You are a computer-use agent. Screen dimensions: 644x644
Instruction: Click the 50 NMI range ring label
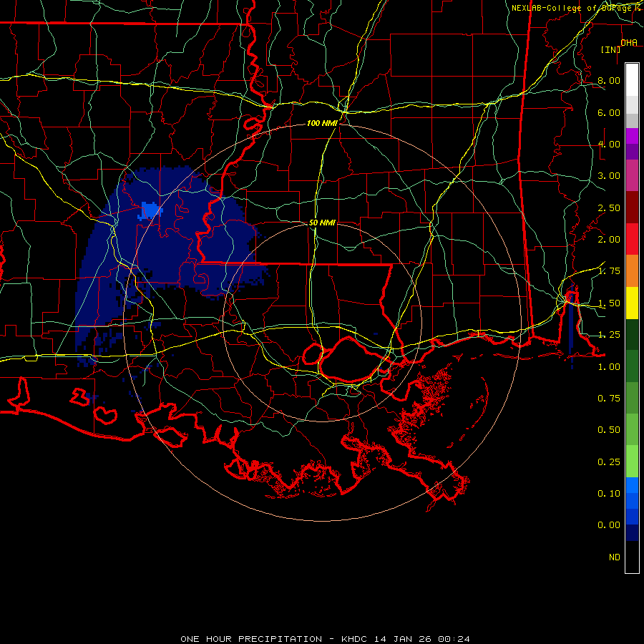click(322, 223)
